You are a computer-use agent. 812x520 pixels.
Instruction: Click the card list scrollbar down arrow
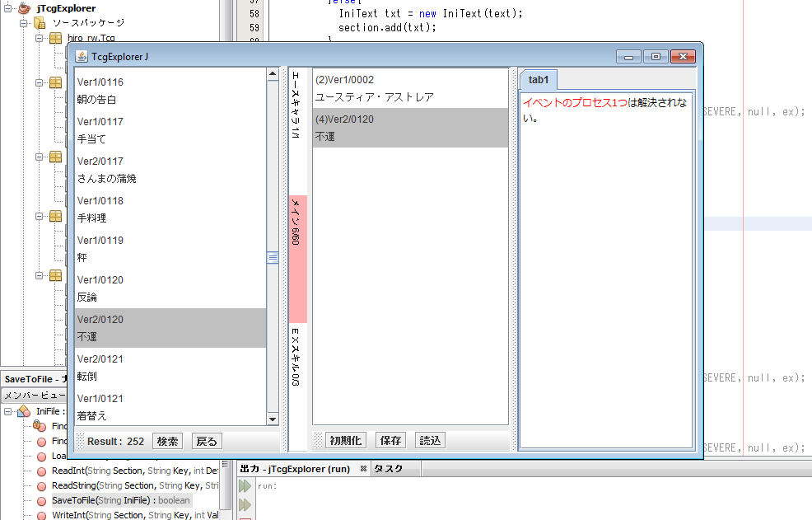click(273, 419)
